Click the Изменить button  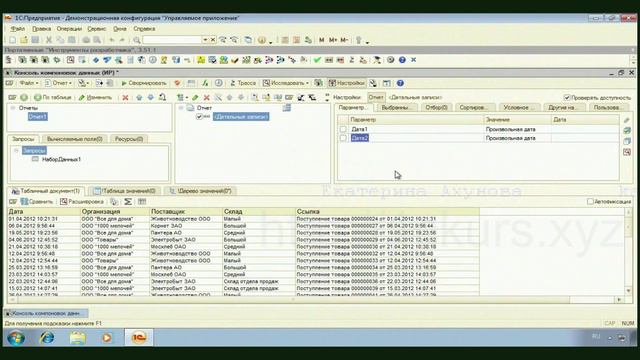pyautogui.click(x=95, y=98)
